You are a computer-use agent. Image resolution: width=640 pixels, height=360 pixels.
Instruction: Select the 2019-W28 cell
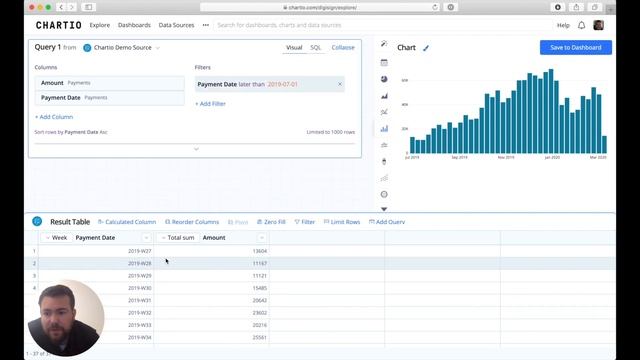[x=96, y=263]
